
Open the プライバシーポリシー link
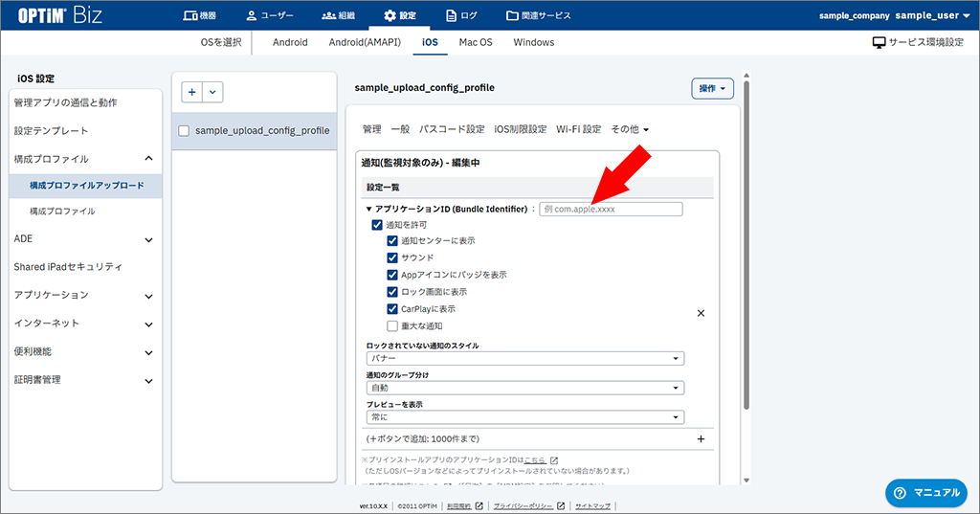[523, 506]
